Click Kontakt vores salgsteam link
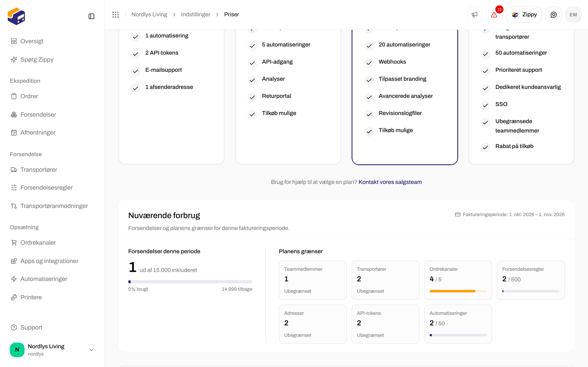This screenshot has width=588, height=367. tap(390, 182)
